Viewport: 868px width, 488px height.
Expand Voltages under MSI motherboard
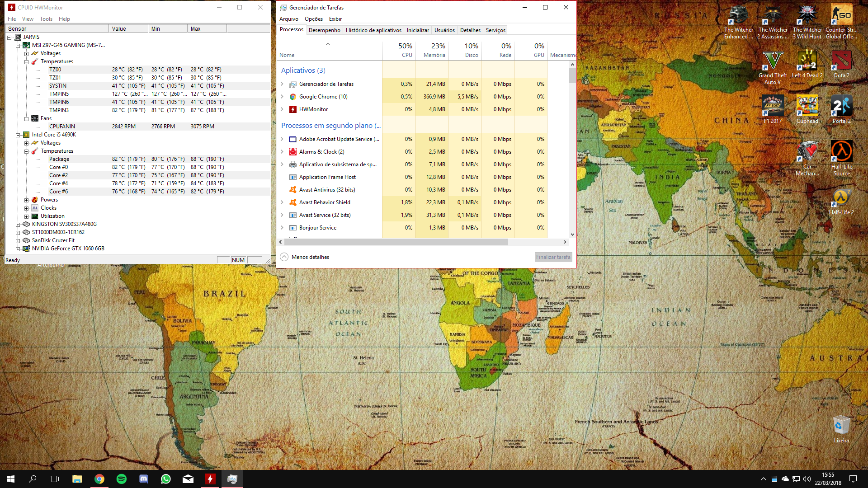[x=26, y=53]
